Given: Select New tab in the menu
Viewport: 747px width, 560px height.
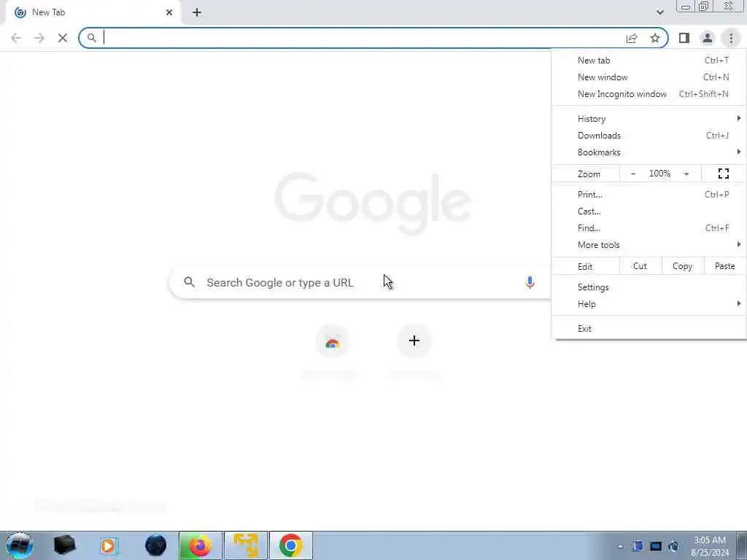Looking at the screenshot, I should [x=649, y=61].
